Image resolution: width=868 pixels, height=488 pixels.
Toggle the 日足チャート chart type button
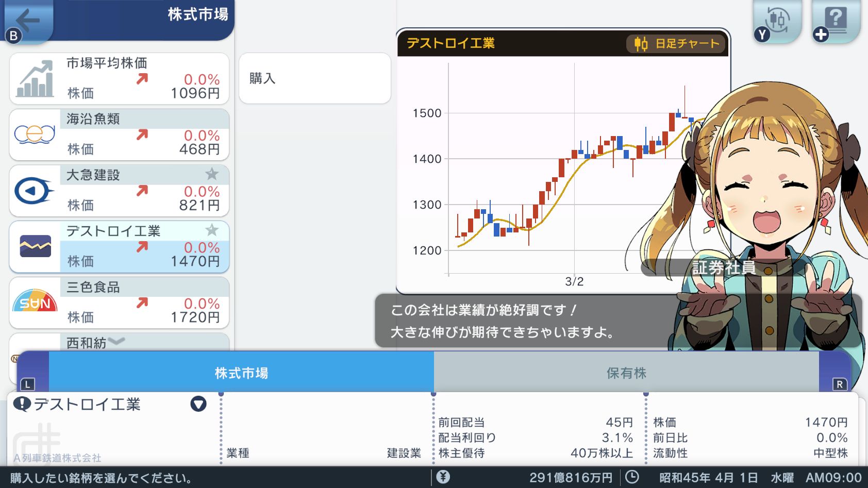[676, 44]
